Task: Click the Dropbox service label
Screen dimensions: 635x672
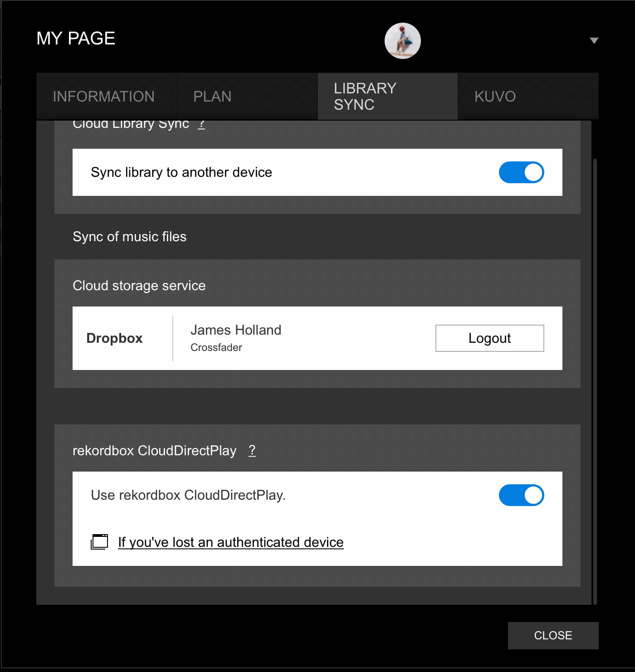Action: coord(114,338)
